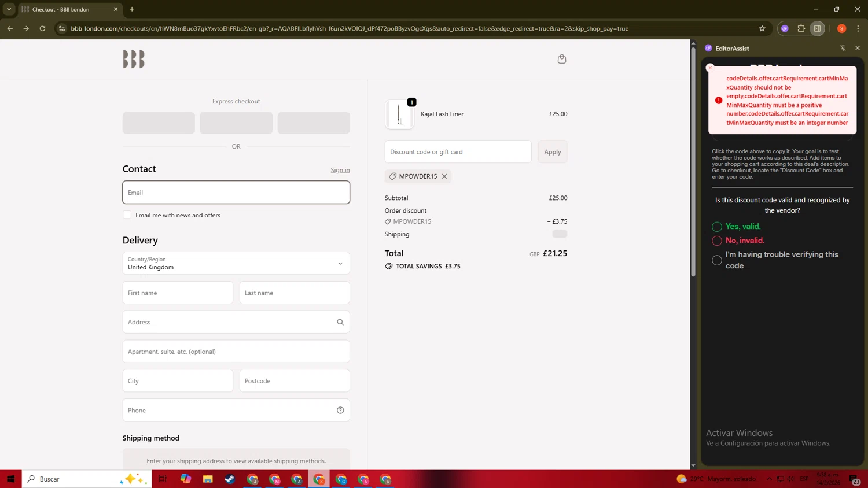Open the Chrome three-dot menu
The width and height of the screenshot is (868, 488).
[x=858, y=28]
